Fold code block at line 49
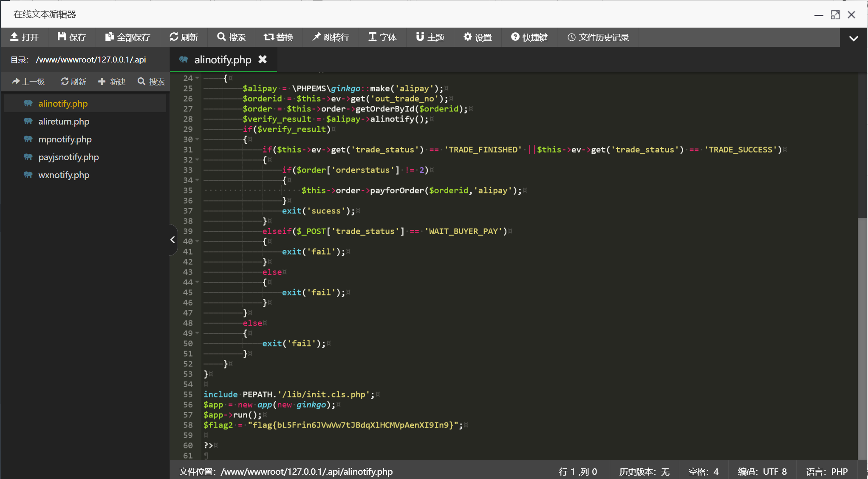 (197, 333)
